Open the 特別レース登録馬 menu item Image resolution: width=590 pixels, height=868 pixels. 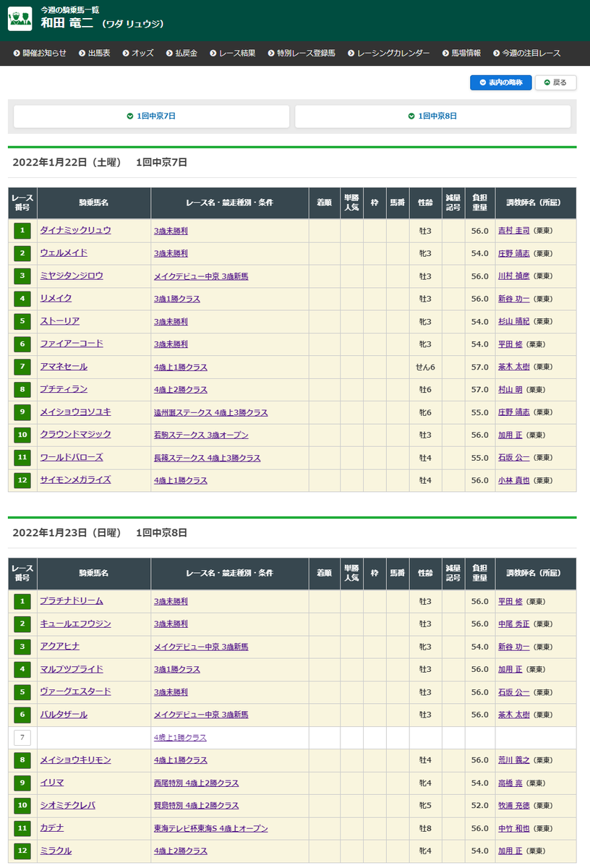click(x=302, y=54)
